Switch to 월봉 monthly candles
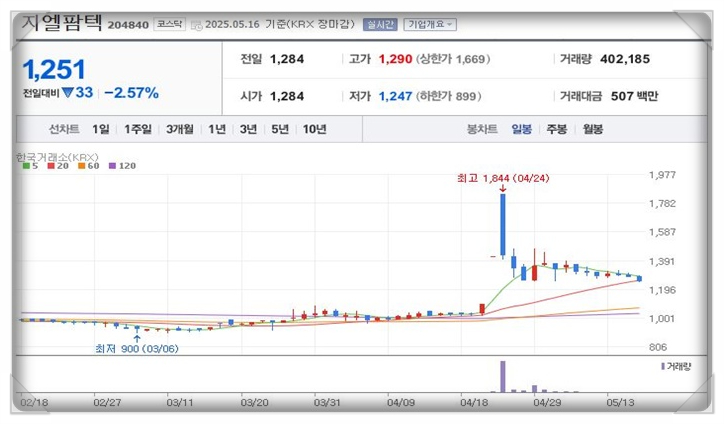Image resolution: width=724 pixels, height=424 pixels. pyautogui.click(x=592, y=129)
